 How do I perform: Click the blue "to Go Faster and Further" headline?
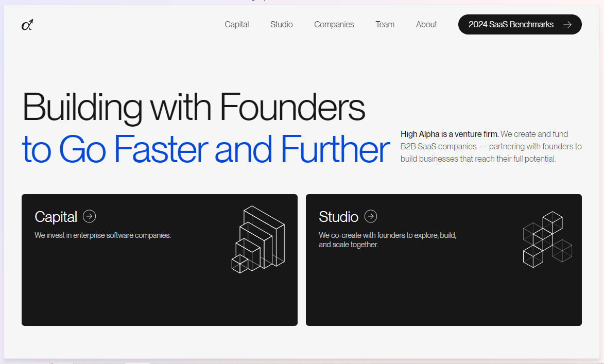coord(205,149)
